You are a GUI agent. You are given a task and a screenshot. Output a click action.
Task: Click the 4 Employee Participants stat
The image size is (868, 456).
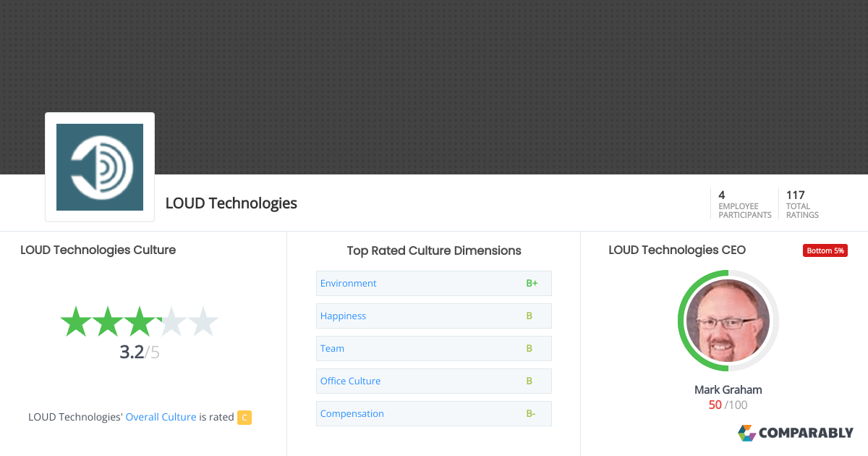click(x=744, y=204)
